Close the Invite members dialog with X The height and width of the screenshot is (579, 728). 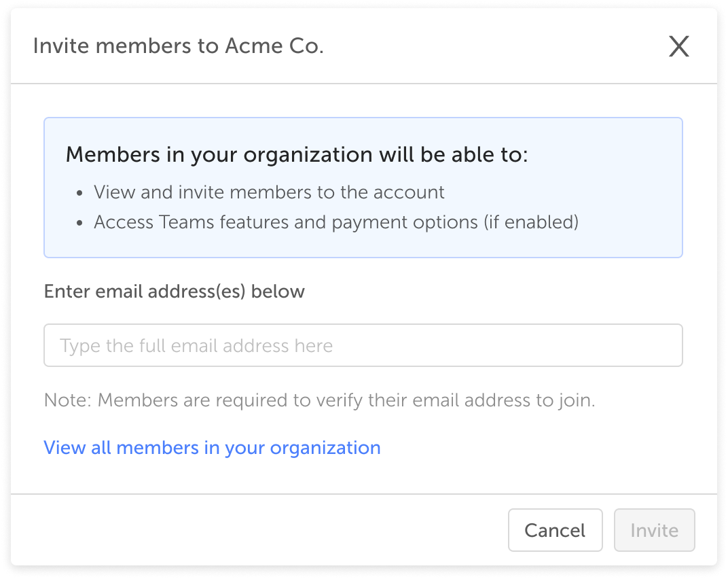tap(679, 46)
